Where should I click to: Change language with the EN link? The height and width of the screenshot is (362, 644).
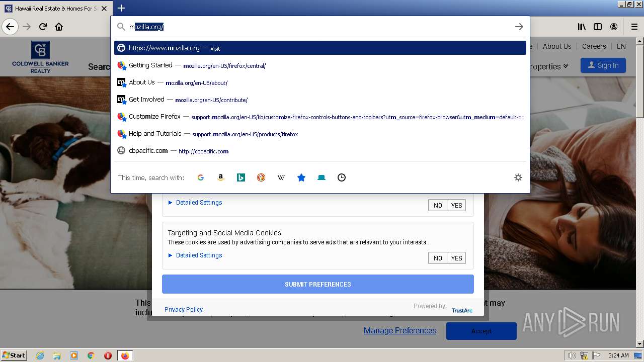pos(621,46)
